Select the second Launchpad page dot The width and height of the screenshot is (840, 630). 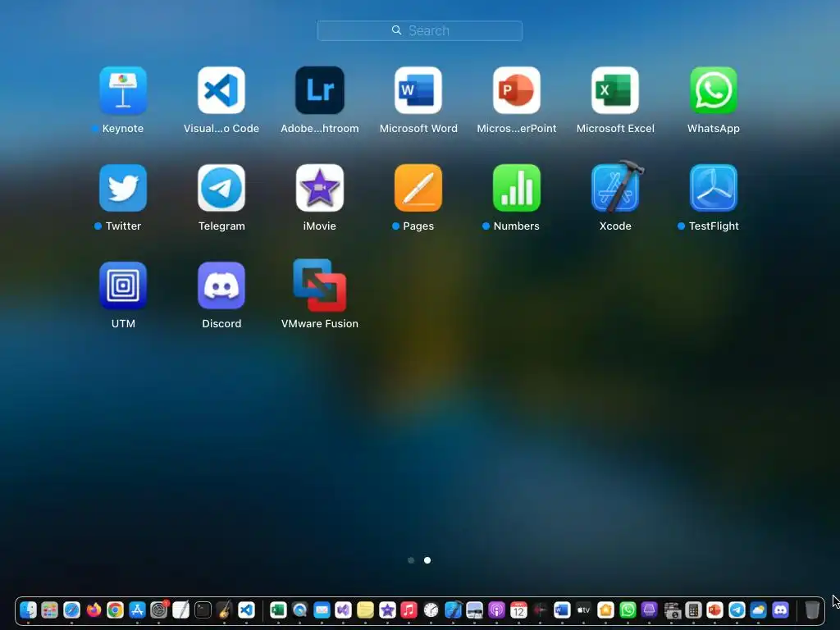427,560
